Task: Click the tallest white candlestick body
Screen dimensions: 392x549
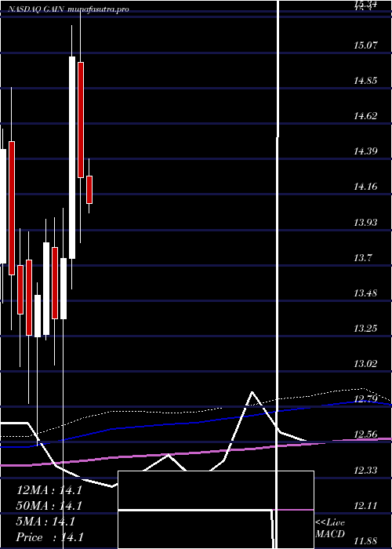Action: point(72,158)
